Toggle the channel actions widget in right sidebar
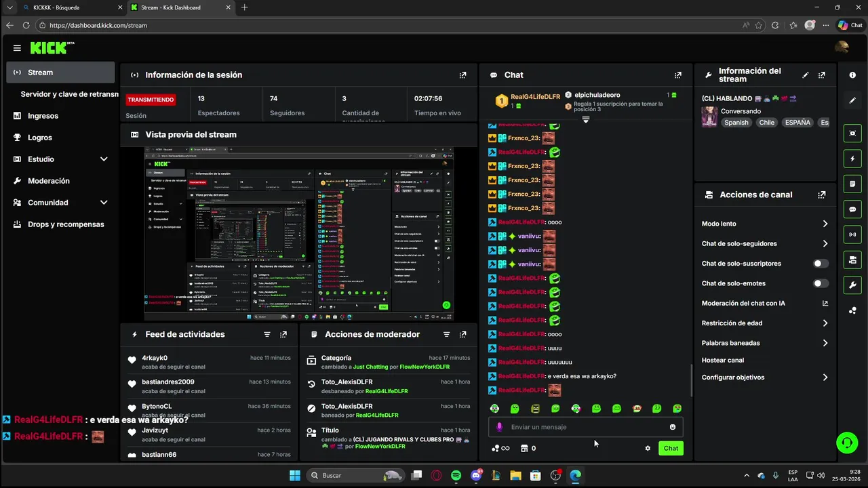The width and height of the screenshot is (868, 488). (852, 260)
